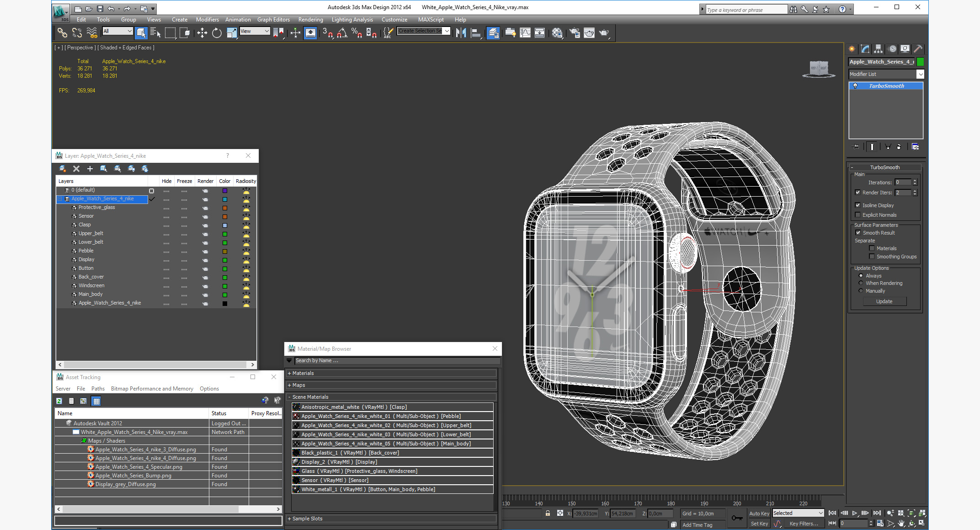
Task: Switch to the Hierarchy command panel tab
Action: point(878,49)
